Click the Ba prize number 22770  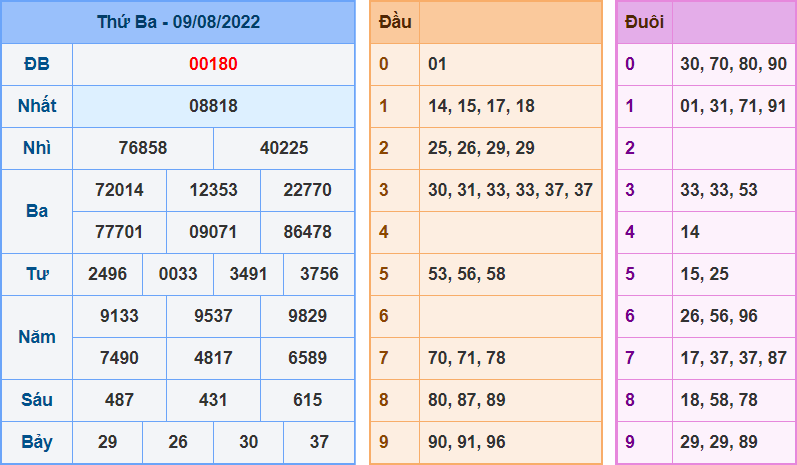pos(308,190)
